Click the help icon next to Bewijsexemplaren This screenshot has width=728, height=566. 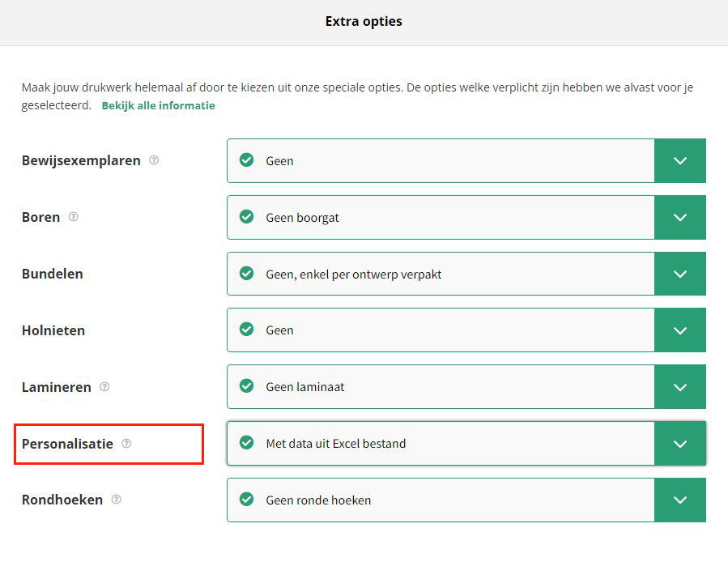(154, 160)
